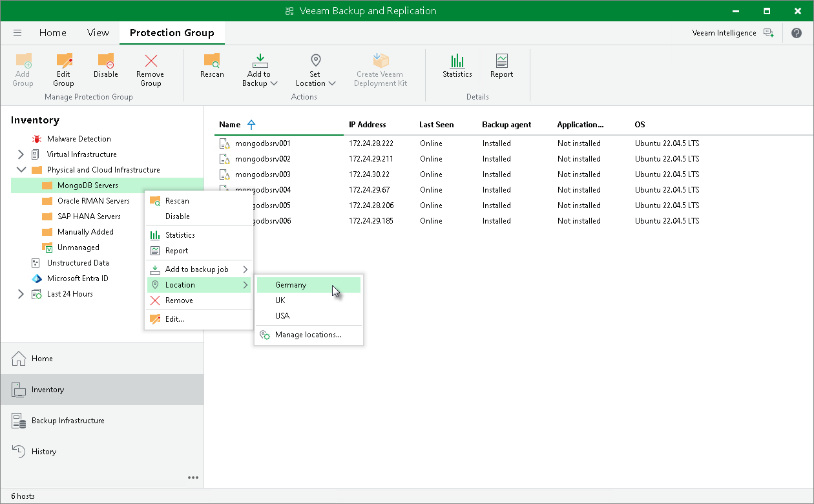The image size is (814, 504).
Task: Select Oracle RMAN Servers folder
Action: click(94, 201)
